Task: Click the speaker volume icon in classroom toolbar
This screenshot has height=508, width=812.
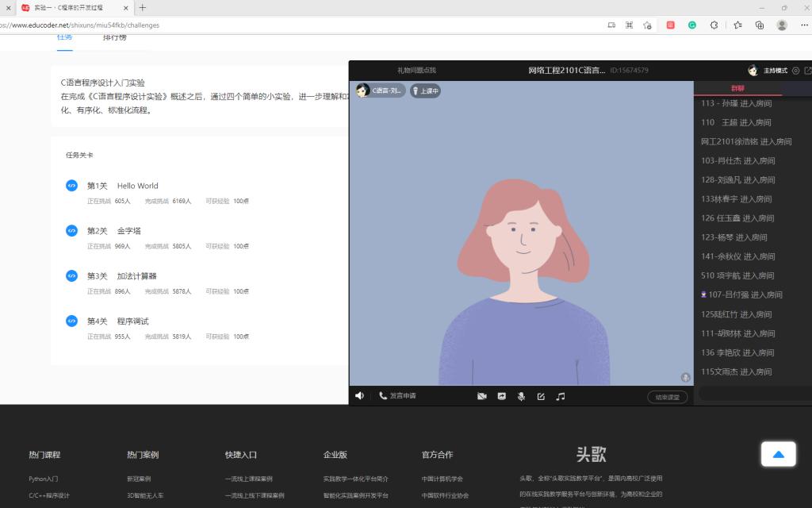Action: [359, 395]
